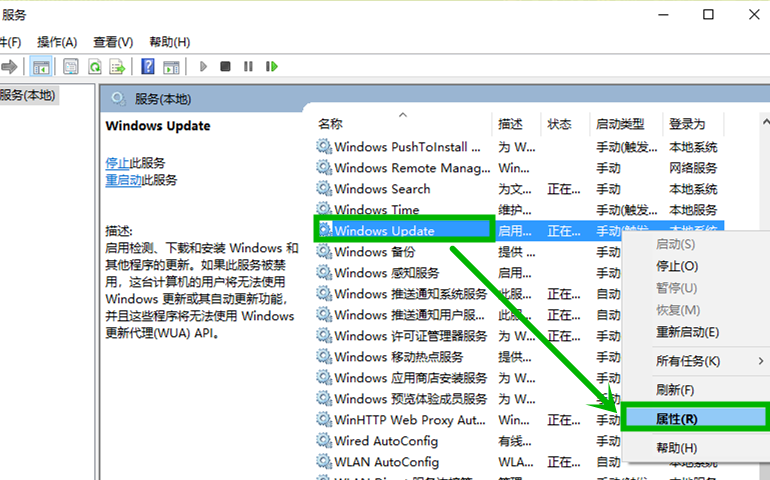
Task: Click the Pause Service toolbar icon
Action: [x=248, y=66]
